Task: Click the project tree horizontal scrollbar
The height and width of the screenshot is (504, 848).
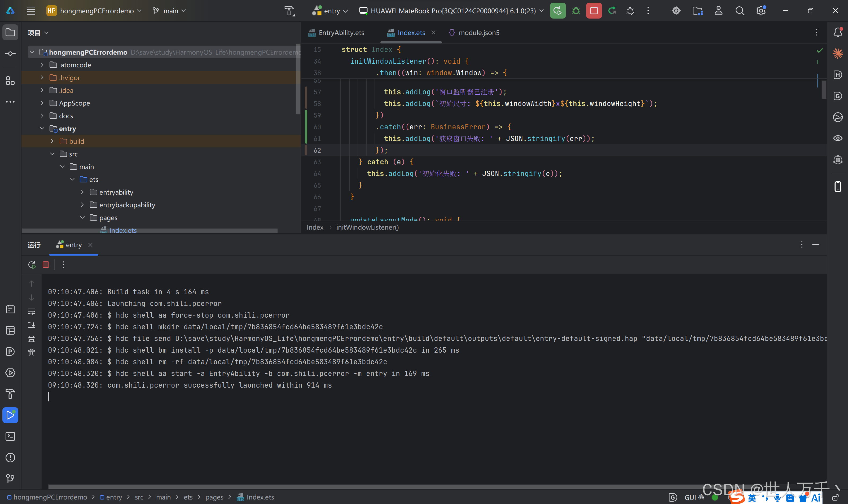Action: tap(149, 231)
